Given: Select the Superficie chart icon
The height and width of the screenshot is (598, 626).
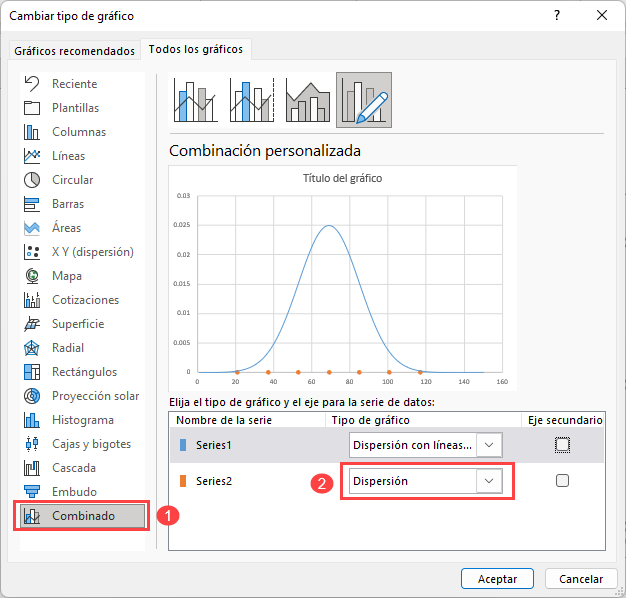Looking at the screenshot, I should [x=32, y=324].
